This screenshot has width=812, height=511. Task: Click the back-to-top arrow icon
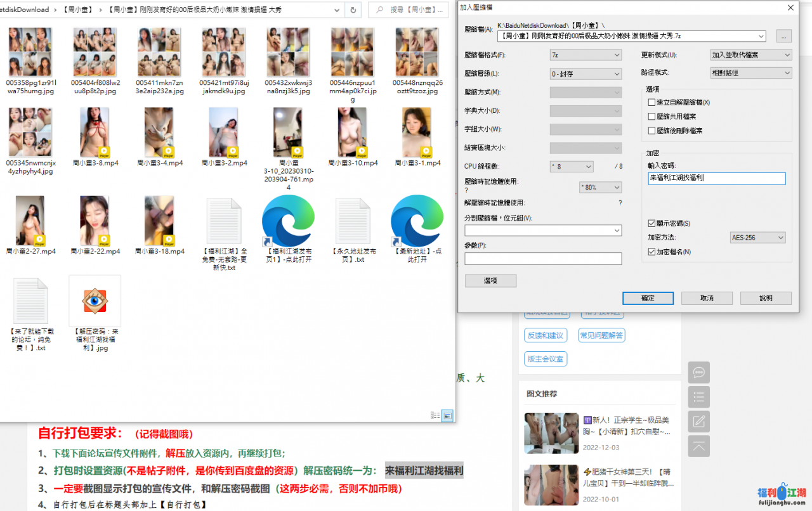[698, 446]
